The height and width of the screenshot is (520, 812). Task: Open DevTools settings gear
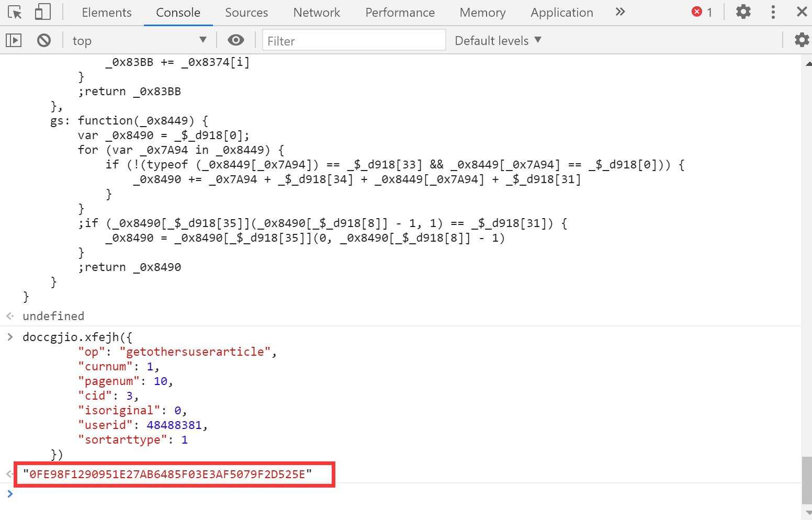tap(743, 12)
